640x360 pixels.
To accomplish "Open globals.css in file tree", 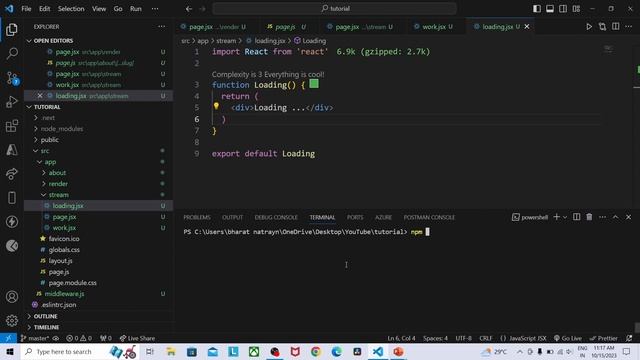I will tap(64, 249).
